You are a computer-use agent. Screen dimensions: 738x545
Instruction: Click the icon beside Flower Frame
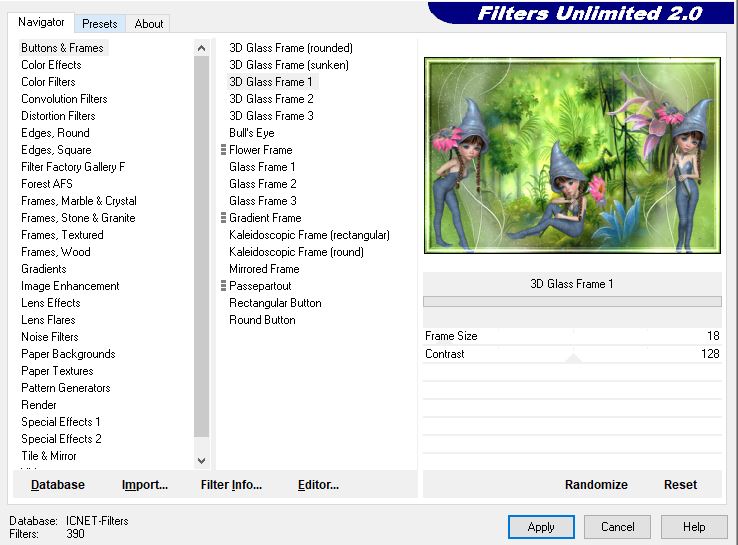tap(224, 150)
